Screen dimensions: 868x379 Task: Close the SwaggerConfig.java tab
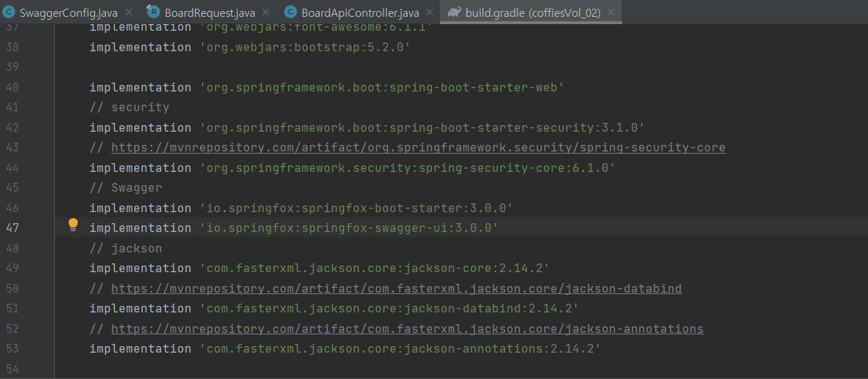coord(129,12)
